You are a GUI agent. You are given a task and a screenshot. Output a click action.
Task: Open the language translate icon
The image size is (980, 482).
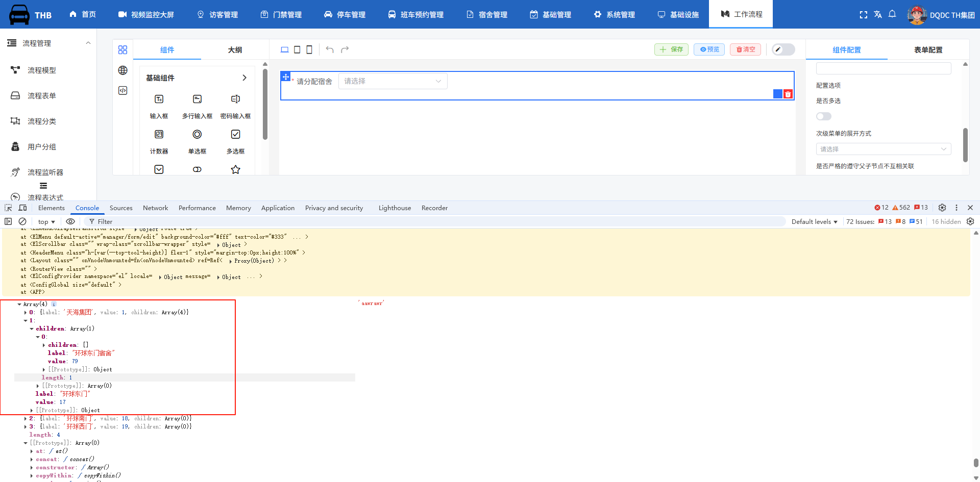[878, 15]
